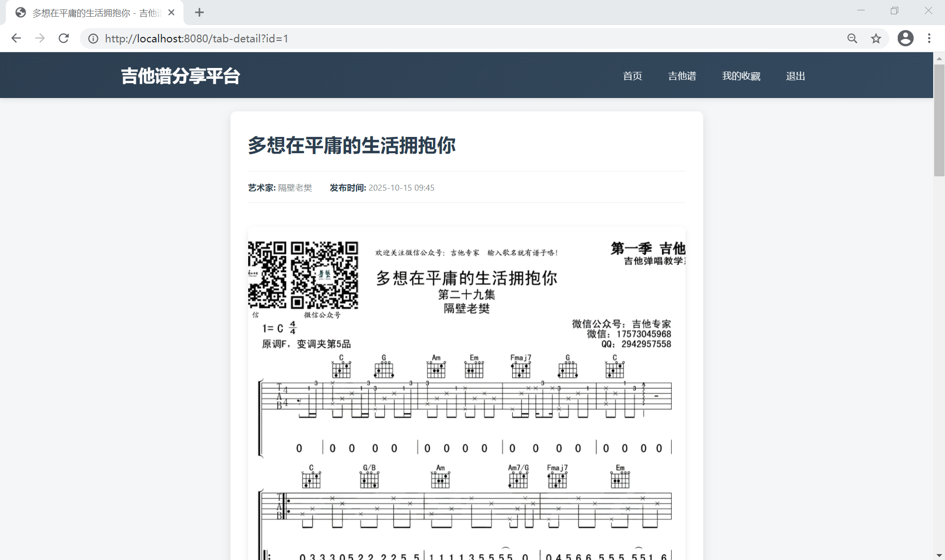Click 退出 to log out
This screenshot has height=560, width=945.
tap(795, 76)
